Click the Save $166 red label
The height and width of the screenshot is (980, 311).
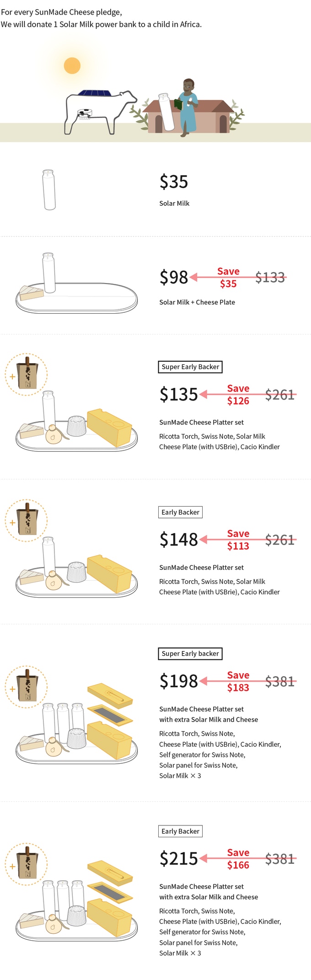(238, 858)
